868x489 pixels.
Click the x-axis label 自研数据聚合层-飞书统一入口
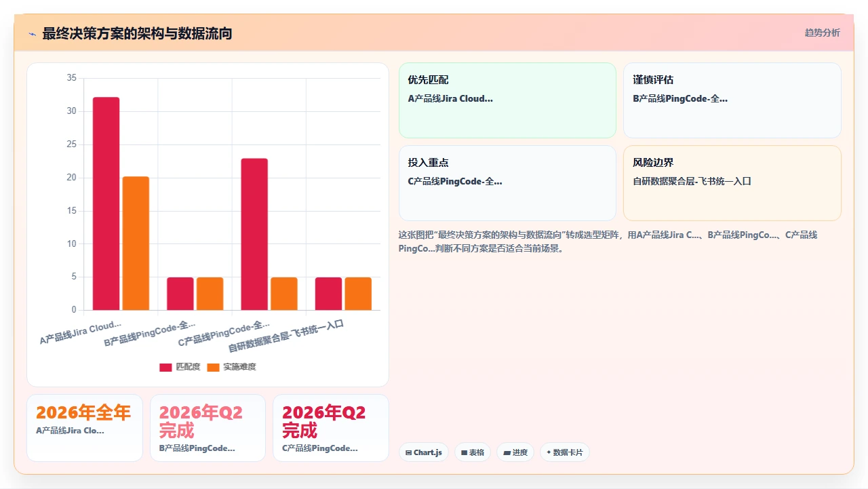(x=286, y=336)
